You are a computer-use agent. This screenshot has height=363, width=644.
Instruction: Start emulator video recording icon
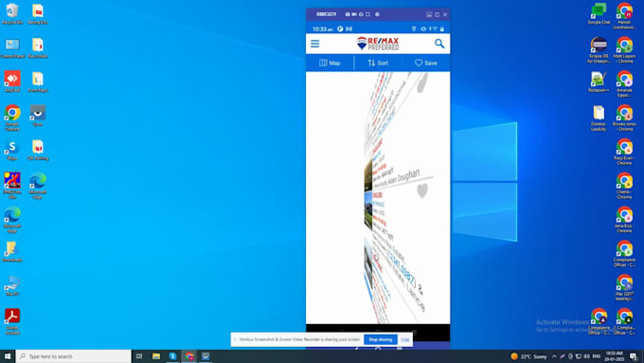354,14
